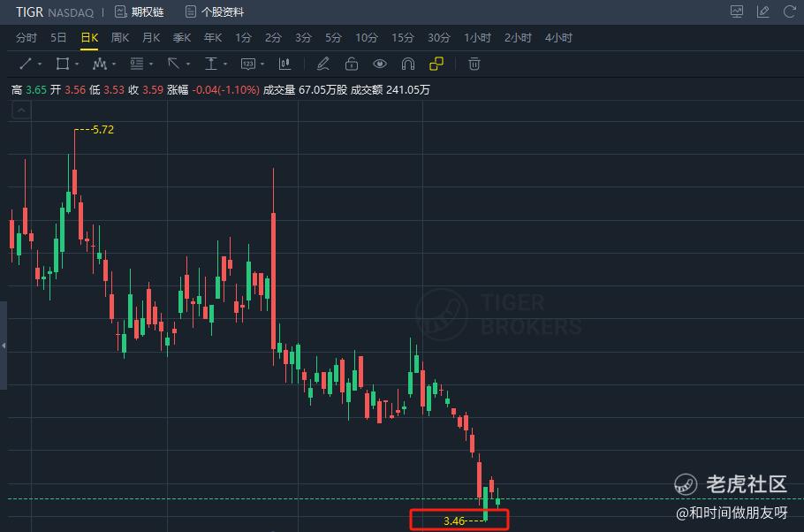
Task: Collapse the chart header with the up chevron
Action: pyautogui.click(x=21, y=110)
